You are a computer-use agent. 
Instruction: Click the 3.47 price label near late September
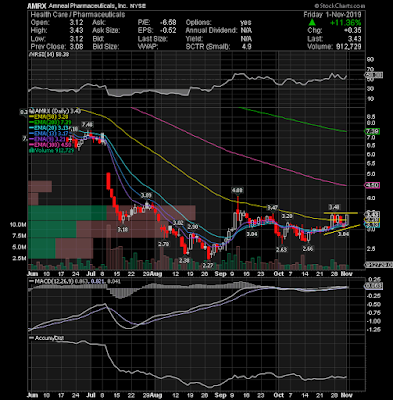point(272,207)
